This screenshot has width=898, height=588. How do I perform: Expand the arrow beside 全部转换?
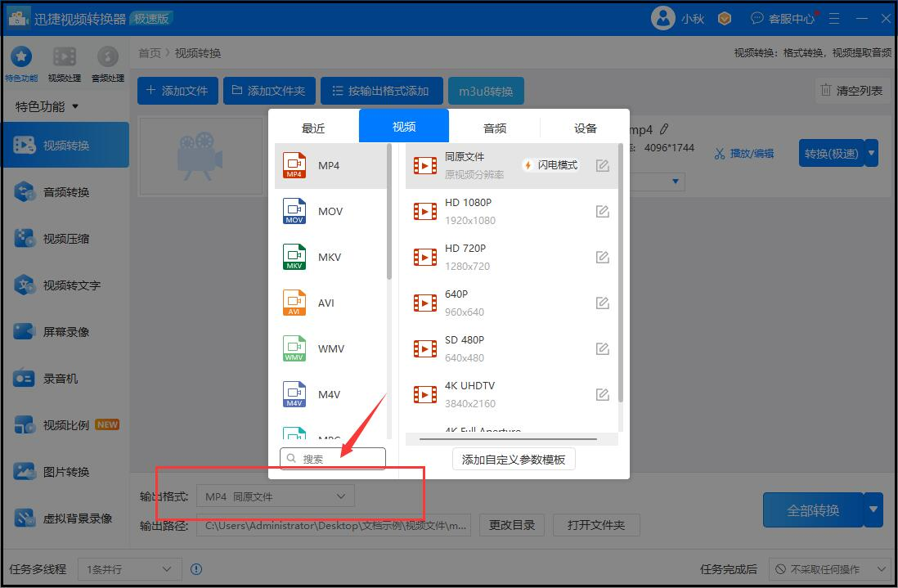pyautogui.click(x=873, y=509)
